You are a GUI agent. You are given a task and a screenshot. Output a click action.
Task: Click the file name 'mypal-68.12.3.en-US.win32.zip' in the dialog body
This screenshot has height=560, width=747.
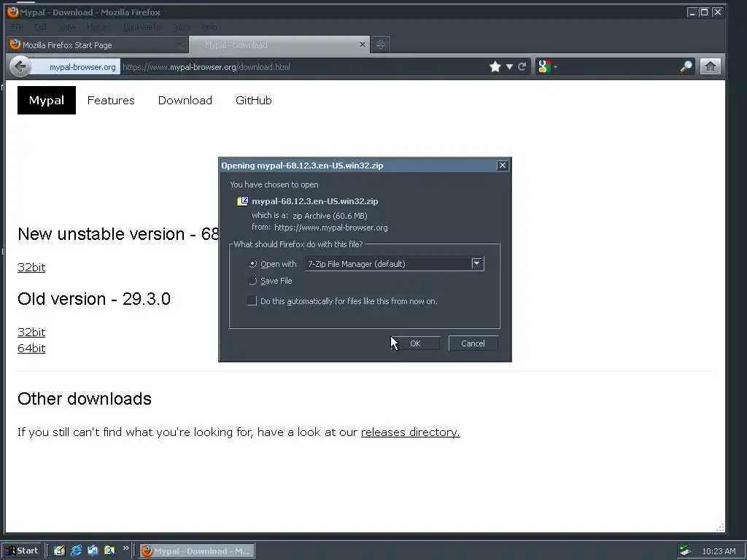[x=315, y=201]
